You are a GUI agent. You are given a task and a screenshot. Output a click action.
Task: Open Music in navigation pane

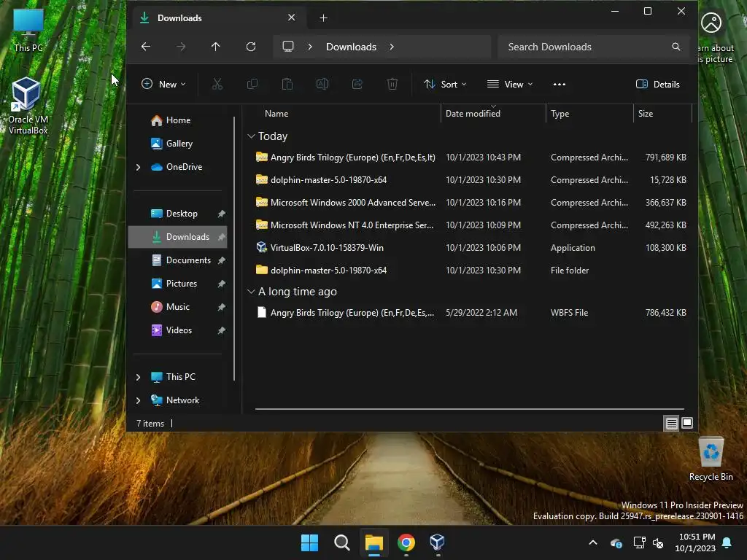(177, 307)
